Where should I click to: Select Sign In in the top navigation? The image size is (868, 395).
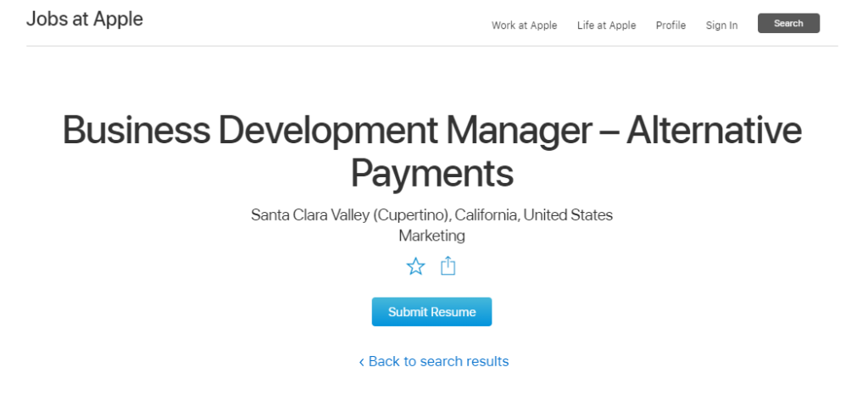pyautogui.click(x=721, y=25)
